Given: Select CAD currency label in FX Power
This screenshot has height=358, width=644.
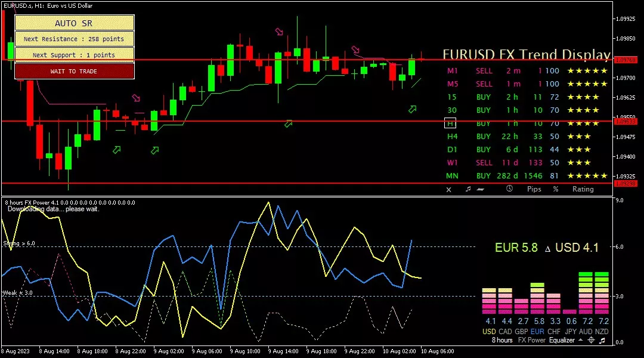Looking at the screenshot, I should (505, 332).
